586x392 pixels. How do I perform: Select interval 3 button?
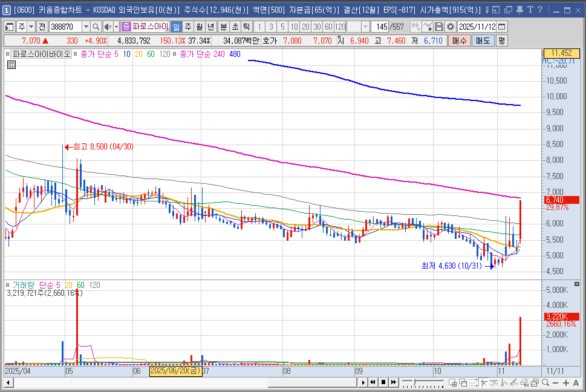(x=271, y=27)
